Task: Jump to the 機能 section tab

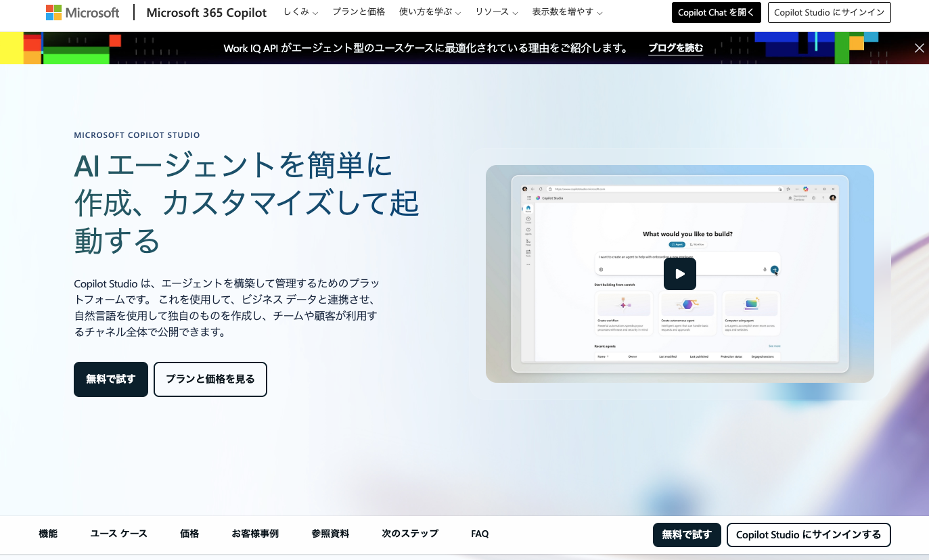Action: [48, 534]
